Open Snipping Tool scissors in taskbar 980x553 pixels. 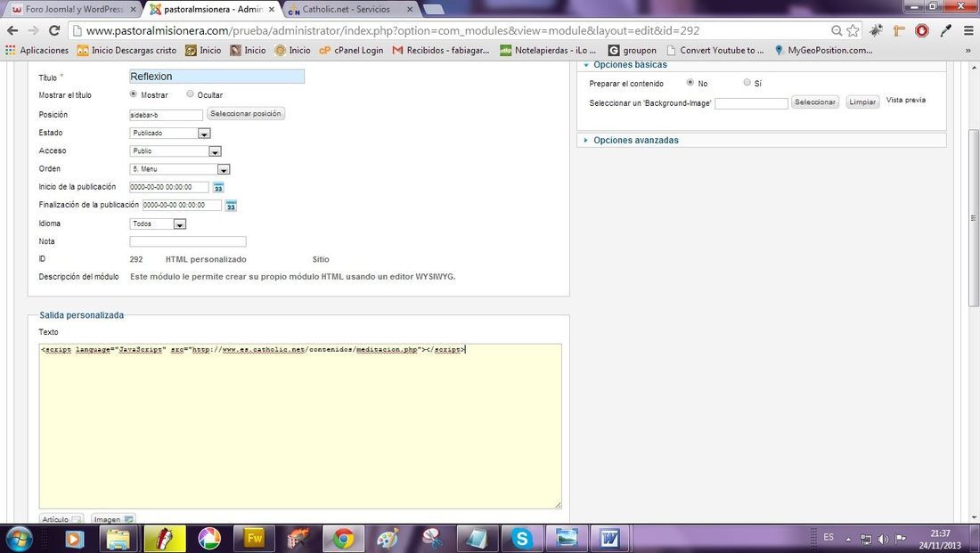(432, 538)
